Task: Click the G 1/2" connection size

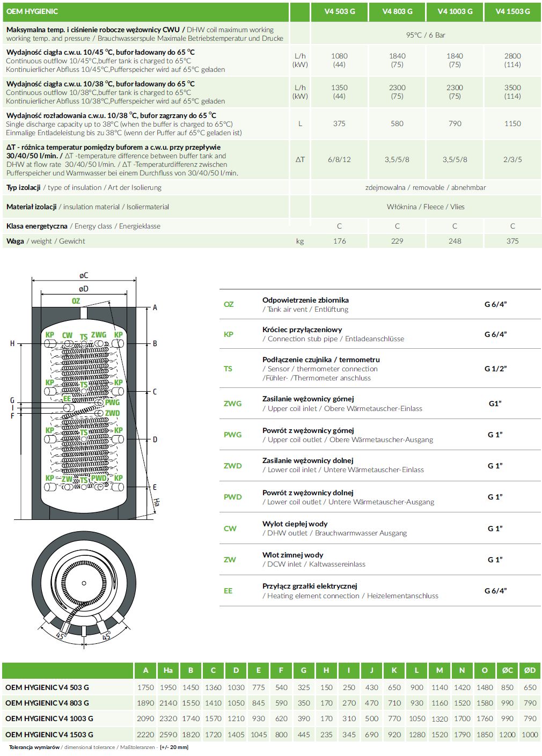Action: click(x=495, y=369)
